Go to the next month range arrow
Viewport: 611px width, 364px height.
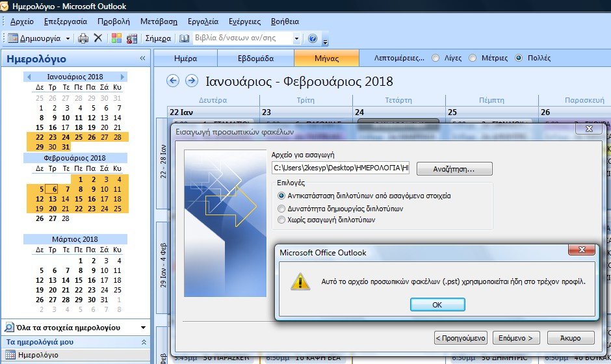click(x=191, y=81)
